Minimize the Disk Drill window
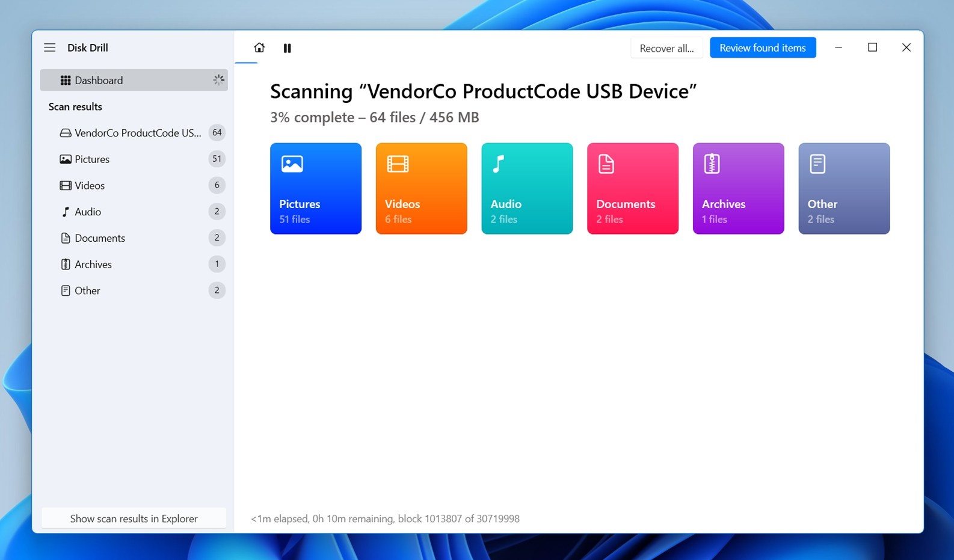The image size is (954, 560). click(839, 48)
